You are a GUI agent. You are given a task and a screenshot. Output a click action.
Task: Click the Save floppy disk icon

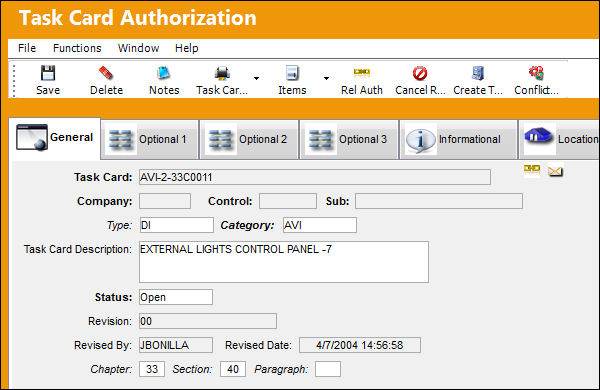[48, 73]
